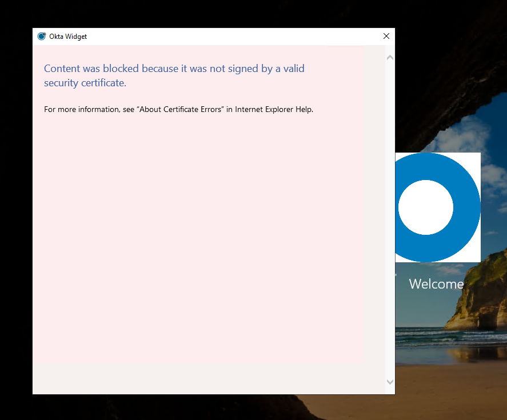Click empty space in the title bar
507x420 pixels.
229,37
